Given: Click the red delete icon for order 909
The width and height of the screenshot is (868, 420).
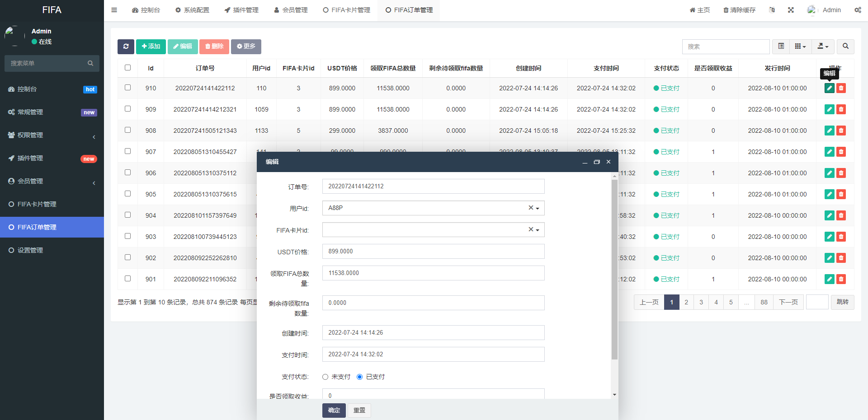Looking at the screenshot, I should [x=841, y=109].
